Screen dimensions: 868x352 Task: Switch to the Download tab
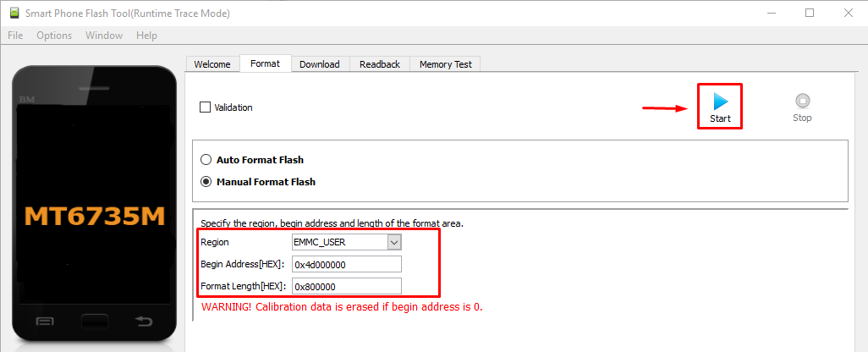coord(320,64)
